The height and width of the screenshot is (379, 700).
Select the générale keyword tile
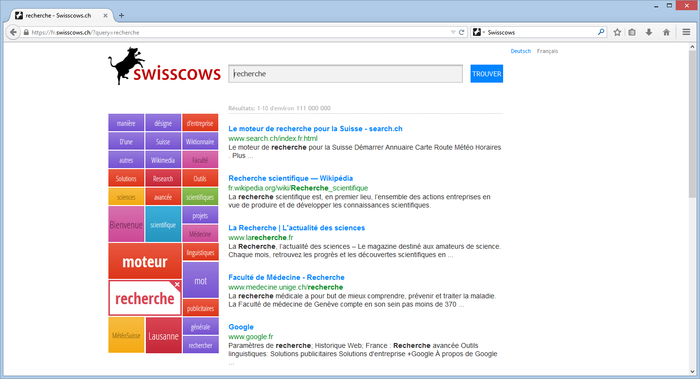[200, 326]
